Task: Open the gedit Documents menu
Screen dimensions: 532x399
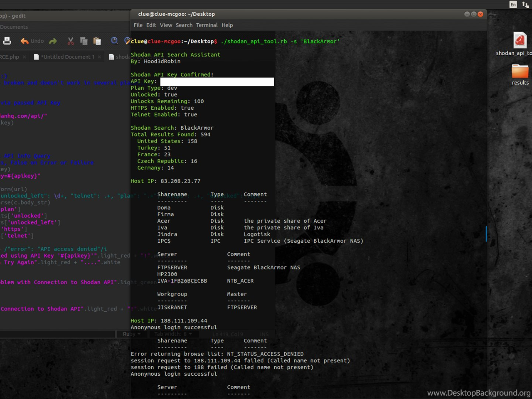Action: (x=14, y=27)
